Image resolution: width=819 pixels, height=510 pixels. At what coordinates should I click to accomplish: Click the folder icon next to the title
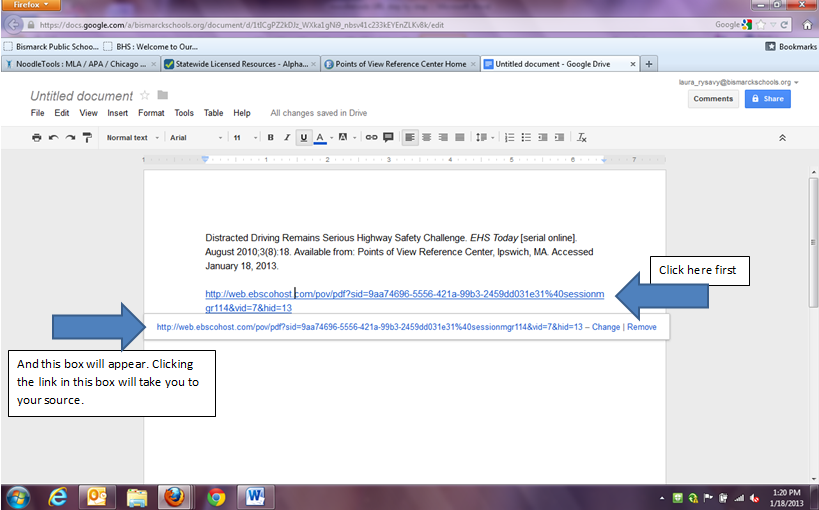pos(163,95)
